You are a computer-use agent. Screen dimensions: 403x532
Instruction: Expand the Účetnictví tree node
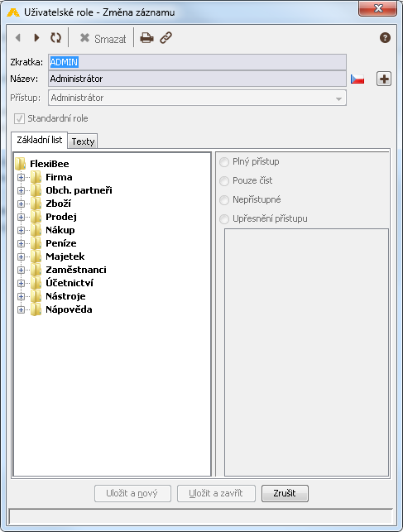[x=21, y=283]
